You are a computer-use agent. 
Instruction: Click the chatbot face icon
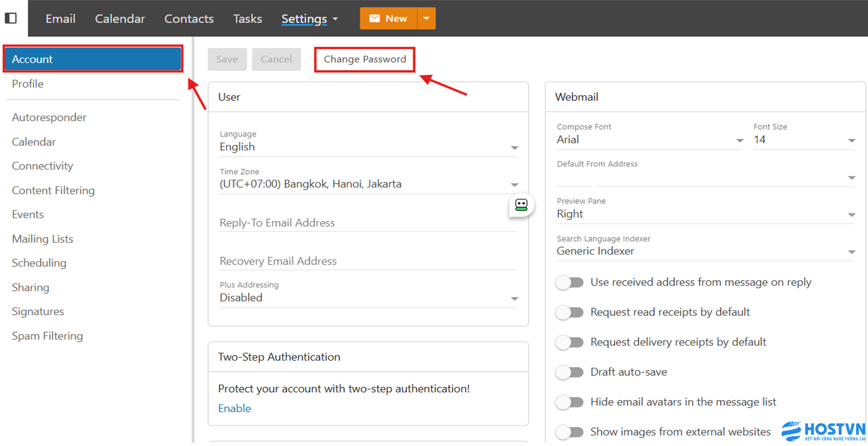pyautogui.click(x=521, y=205)
